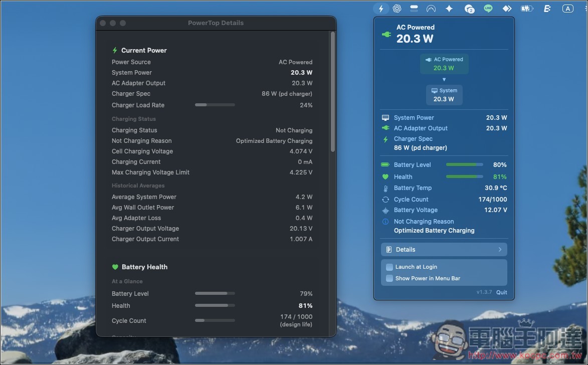Screen dimensions: 588x365
Task: Click the 'Not Charging' status value
Action: click(x=294, y=130)
